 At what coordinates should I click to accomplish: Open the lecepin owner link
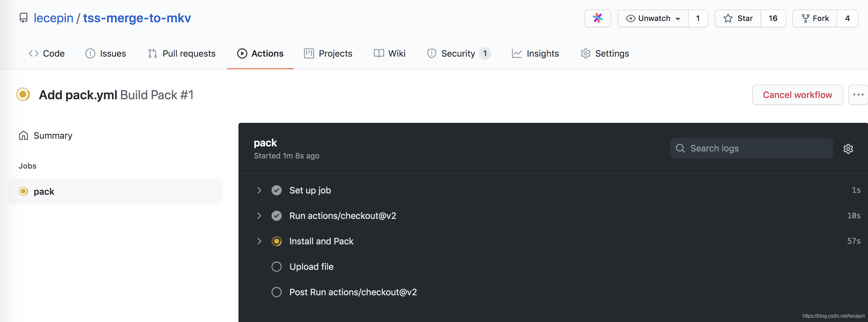pyautogui.click(x=53, y=18)
